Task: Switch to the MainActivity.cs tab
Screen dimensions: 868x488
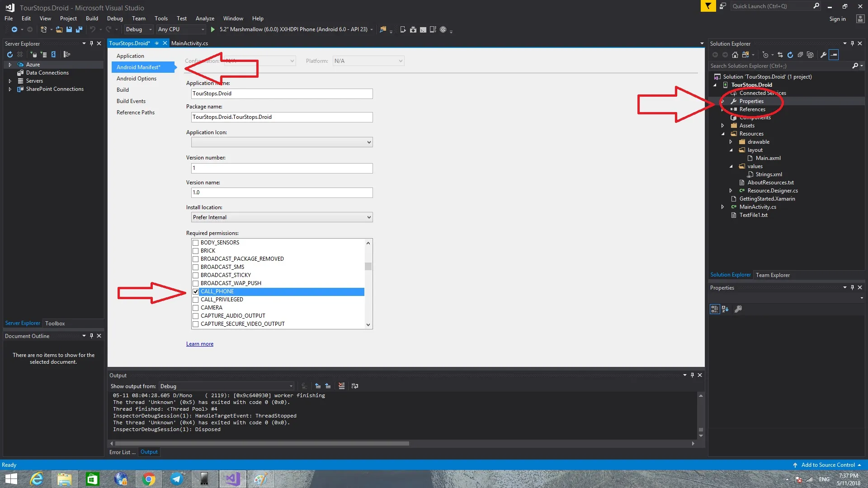Action: (x=189, y=43)
